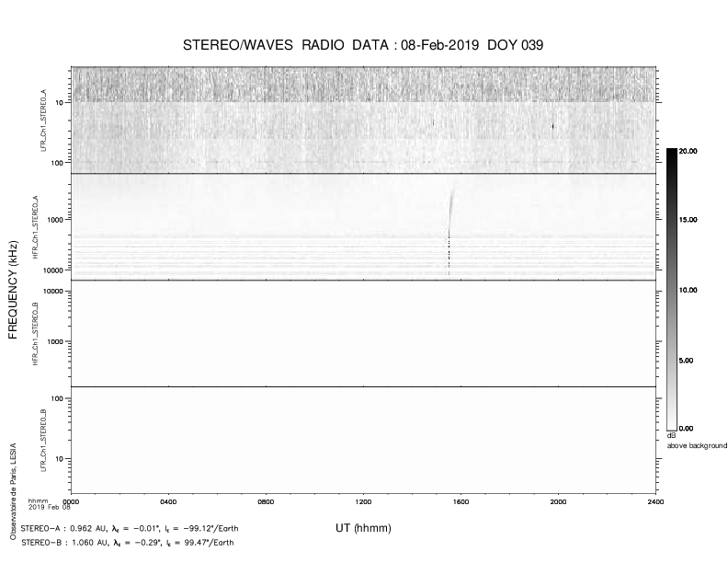728x563 pixels.
Task: Click the radio burst streak in HFR STEREO_A panel
Action: click(449, 226)
